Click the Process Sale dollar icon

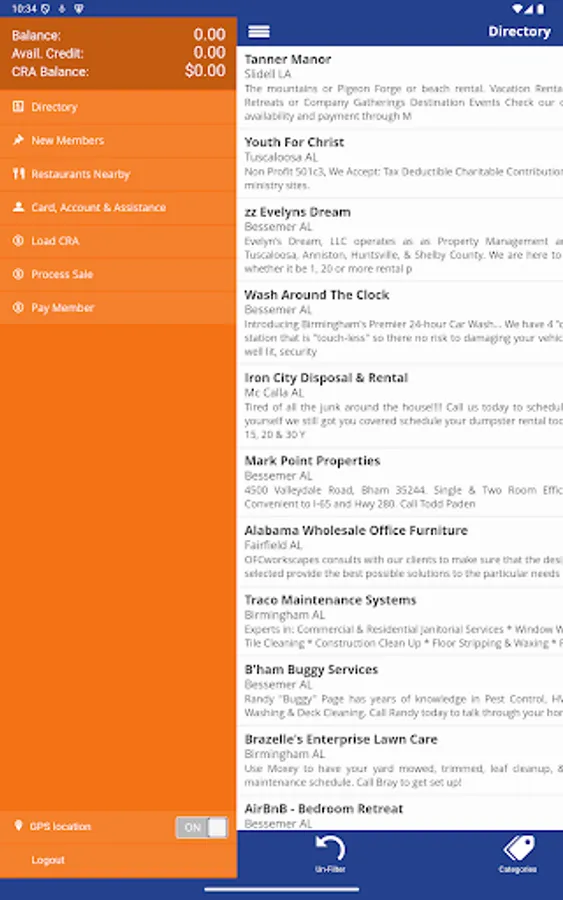(x=18, y=274)
